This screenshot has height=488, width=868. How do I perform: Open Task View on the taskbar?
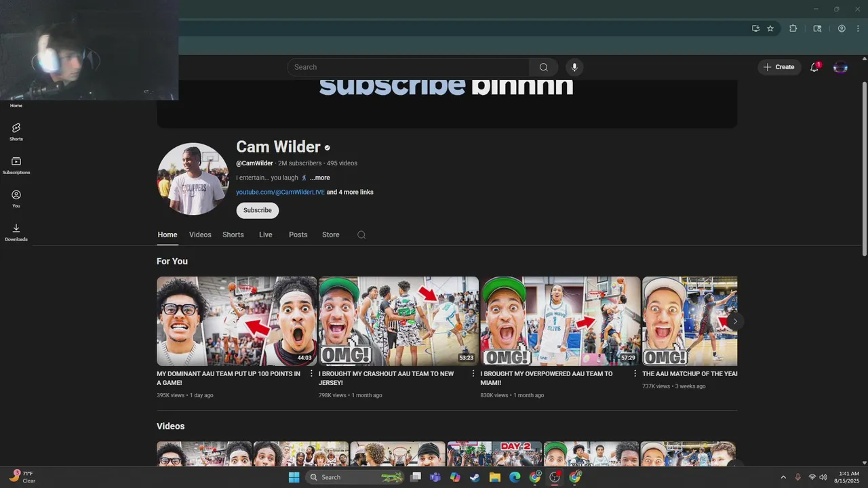[x=415, y=477]
